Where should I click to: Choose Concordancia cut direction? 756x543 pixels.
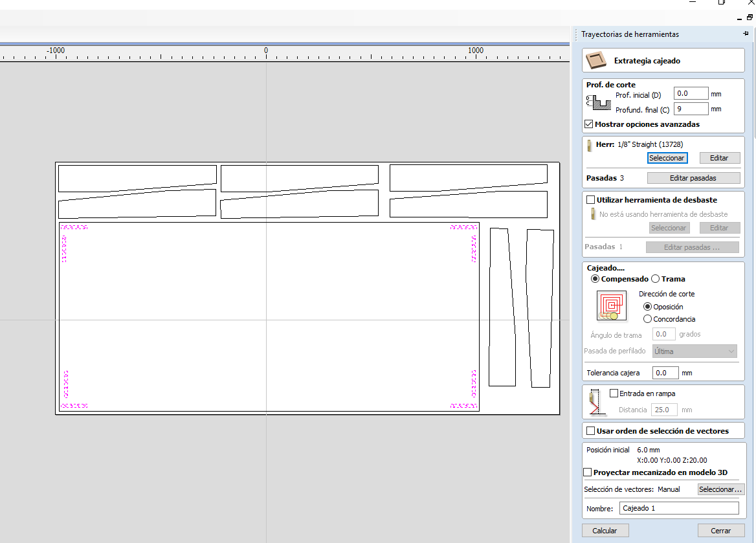647,319
